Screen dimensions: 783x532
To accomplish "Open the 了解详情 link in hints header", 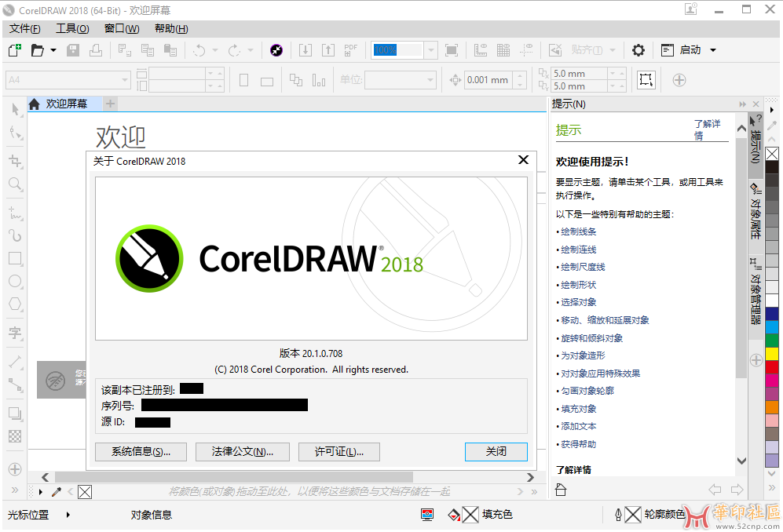I will pos(707,129).
